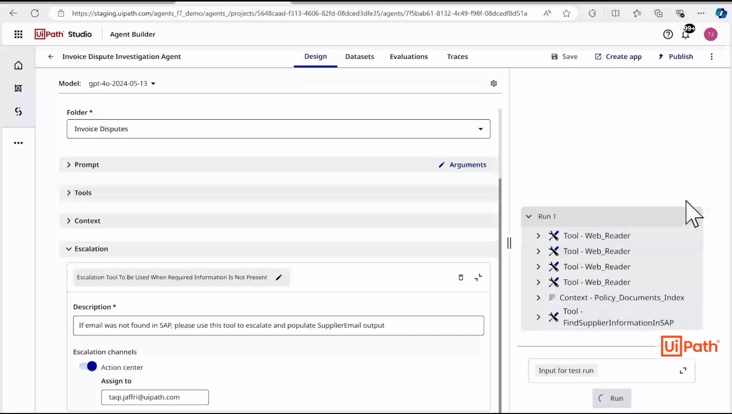This screenshot has width=732, height=414.
Task: Reload the page with the refresh icon
Action: pos(35,13)
